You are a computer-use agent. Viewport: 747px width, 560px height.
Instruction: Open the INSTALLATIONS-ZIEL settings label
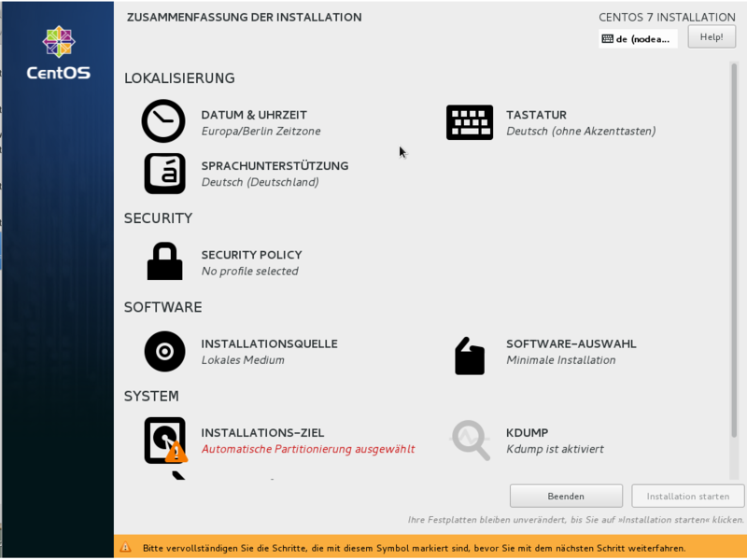pos(262,433)
